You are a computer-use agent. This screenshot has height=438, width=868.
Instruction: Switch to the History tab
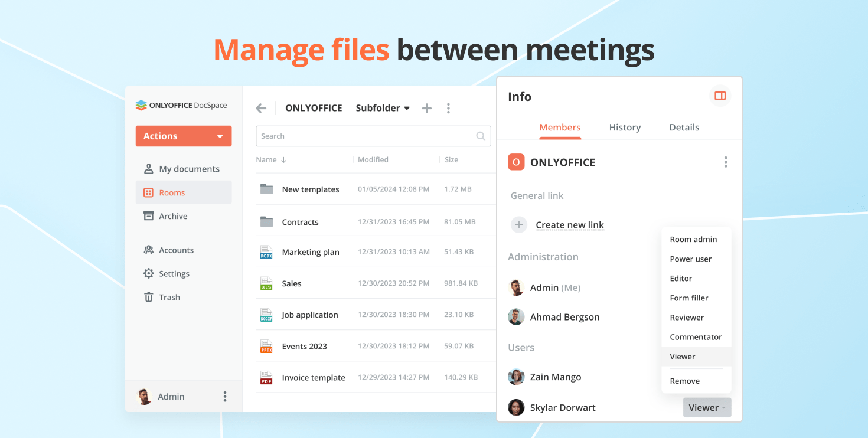point(625,128)
